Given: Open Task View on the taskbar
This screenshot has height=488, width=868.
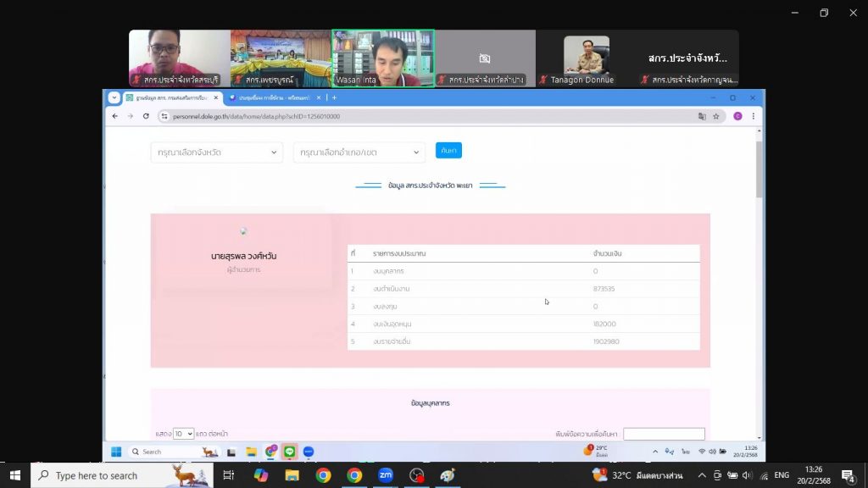Looking at the screenshot, I should click(229, 475).
